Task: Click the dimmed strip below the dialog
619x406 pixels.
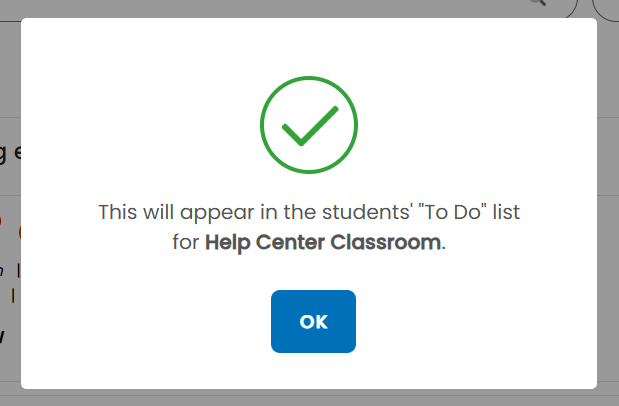Action: pyautogui.click(x=310, y=398)
